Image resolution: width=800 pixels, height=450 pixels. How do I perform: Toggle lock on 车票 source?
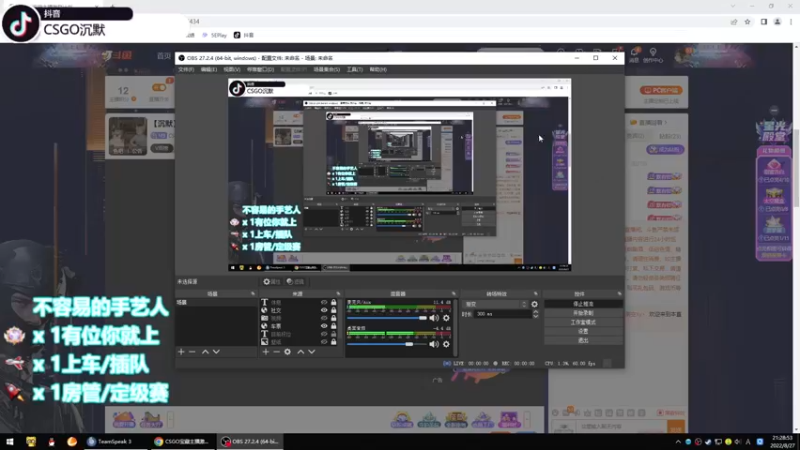pyautogui.click(x=334, y=326)
